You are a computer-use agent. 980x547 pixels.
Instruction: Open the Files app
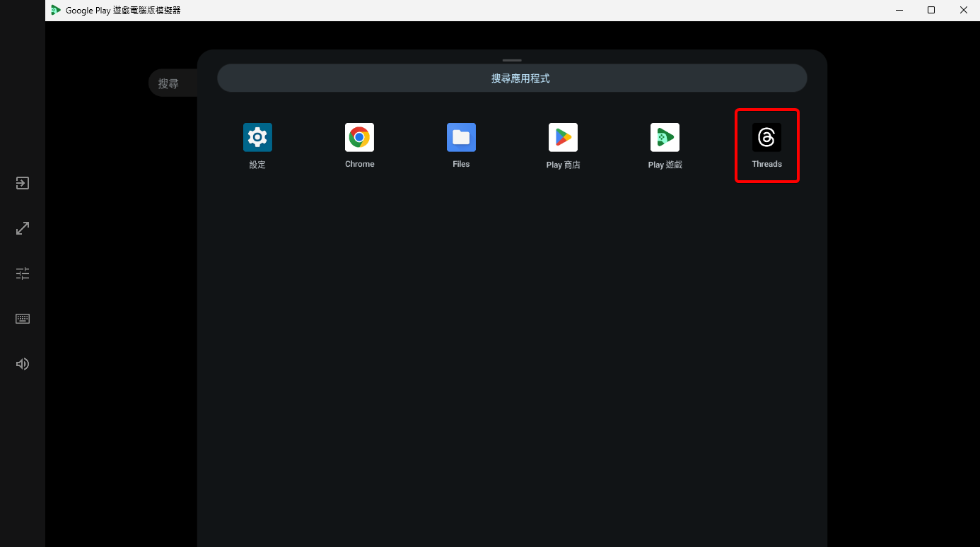(461, 137)
